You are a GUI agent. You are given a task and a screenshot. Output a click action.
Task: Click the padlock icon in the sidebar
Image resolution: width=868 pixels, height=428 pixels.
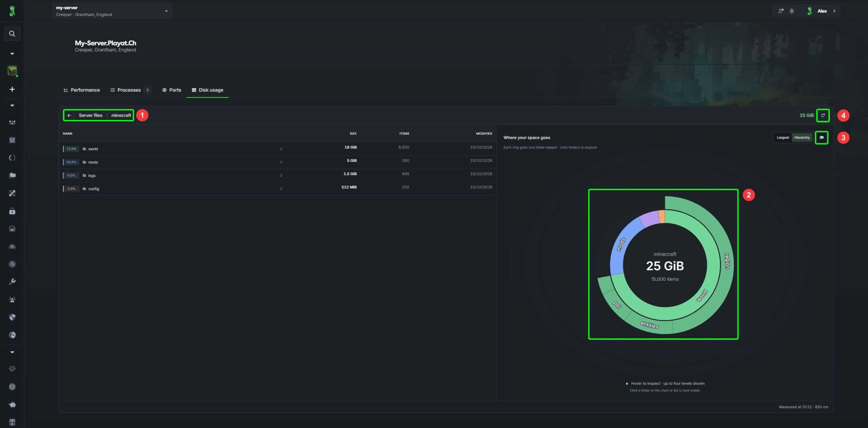click(12, 211)
